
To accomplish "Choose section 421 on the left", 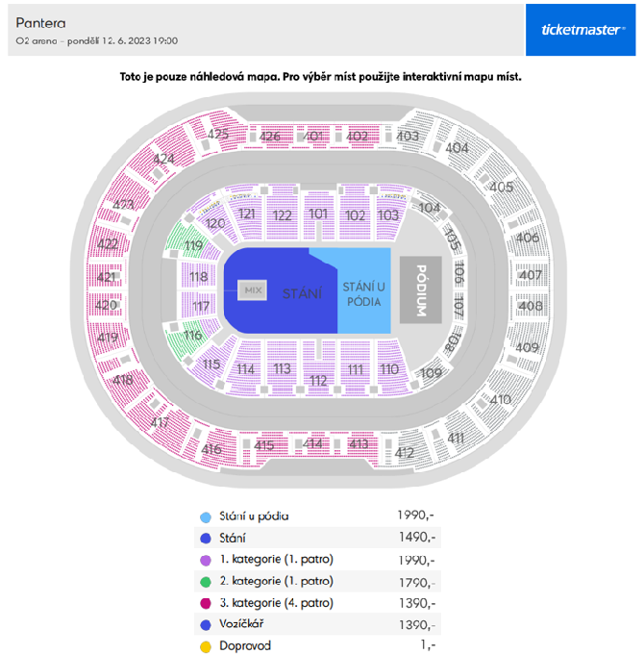I will [x=107, y=277].
